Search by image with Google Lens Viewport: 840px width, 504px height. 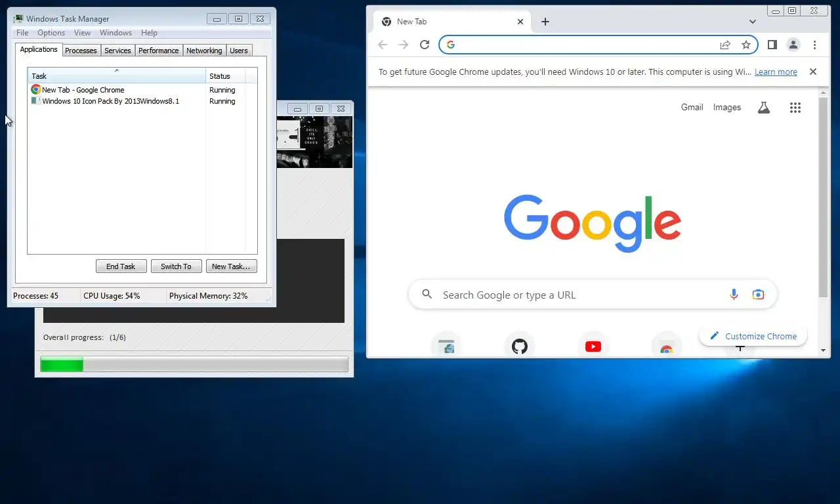[x=758, y=295]
